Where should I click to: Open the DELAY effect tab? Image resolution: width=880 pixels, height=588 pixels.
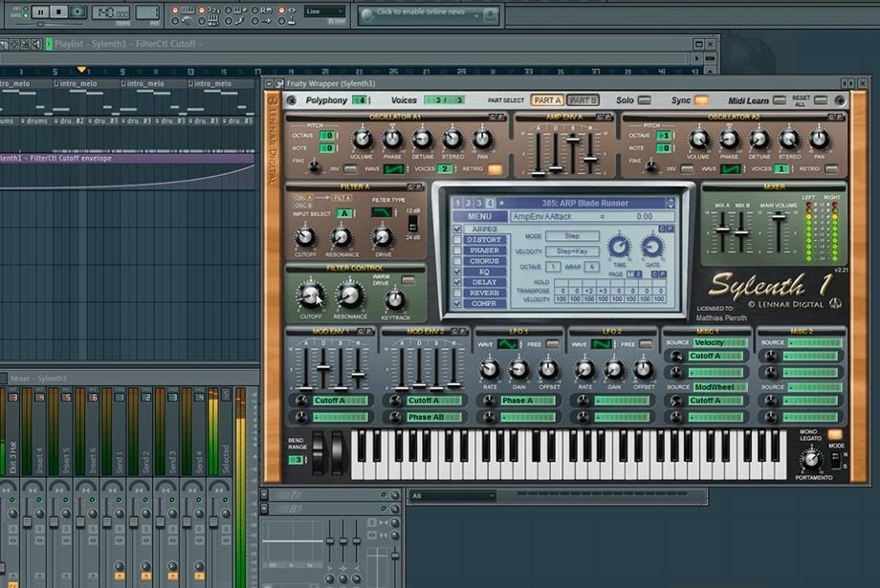[484, 282]
